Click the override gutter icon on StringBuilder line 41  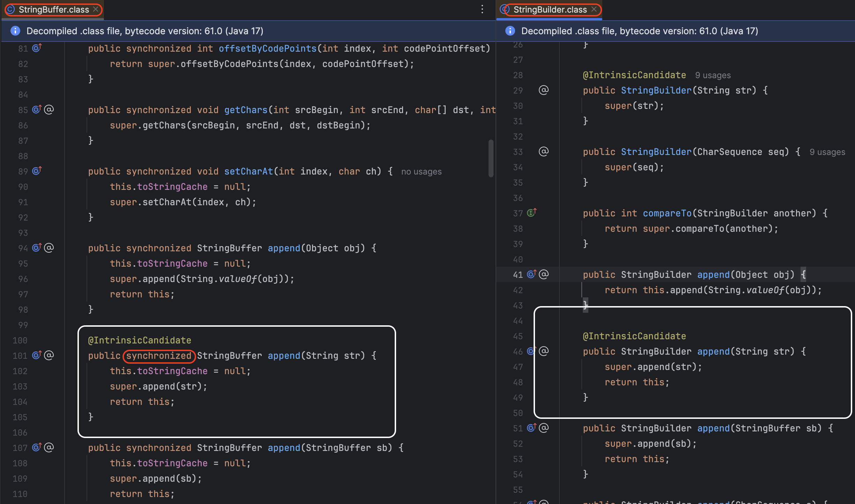pyautogui.click(x=531, y=274)
